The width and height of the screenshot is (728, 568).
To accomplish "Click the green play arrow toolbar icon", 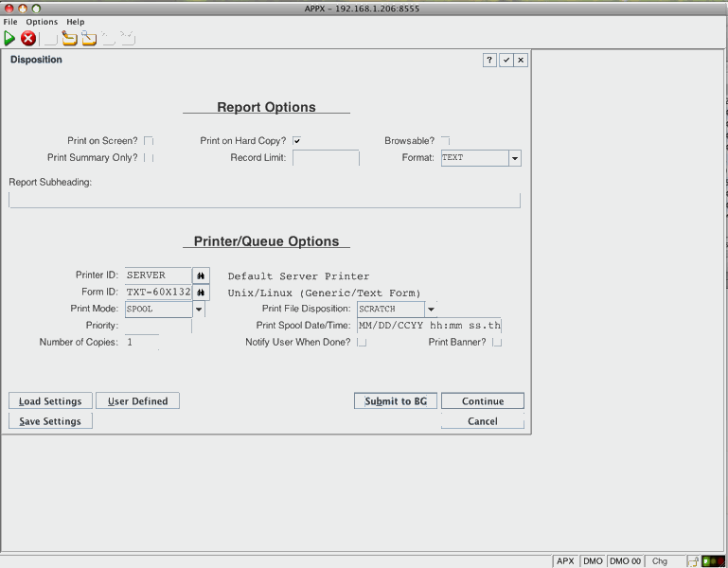I will [x=9, y=39].
